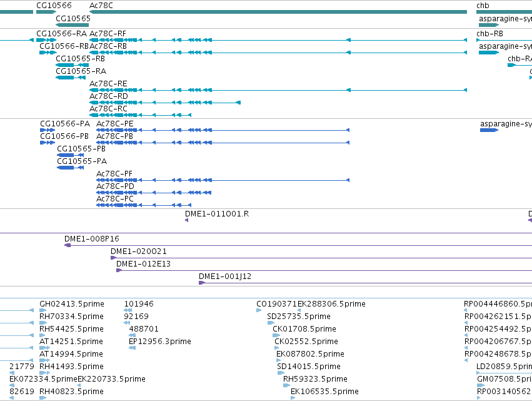Image resolution: width=532 pixels, height=401 pixels.
Task: Select transcript Ac78C-RE
Action: click(x=278, y=90)
